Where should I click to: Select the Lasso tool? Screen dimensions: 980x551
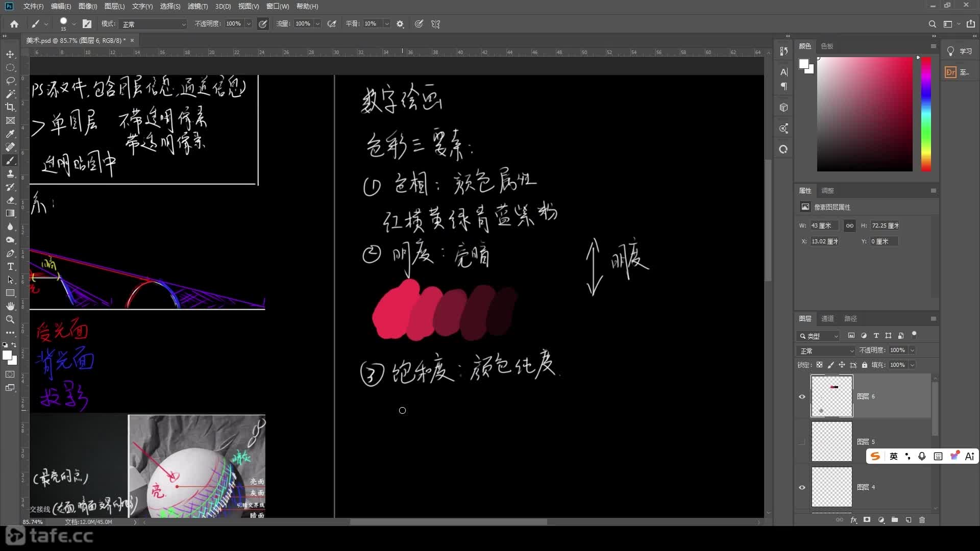pos(10,81)
